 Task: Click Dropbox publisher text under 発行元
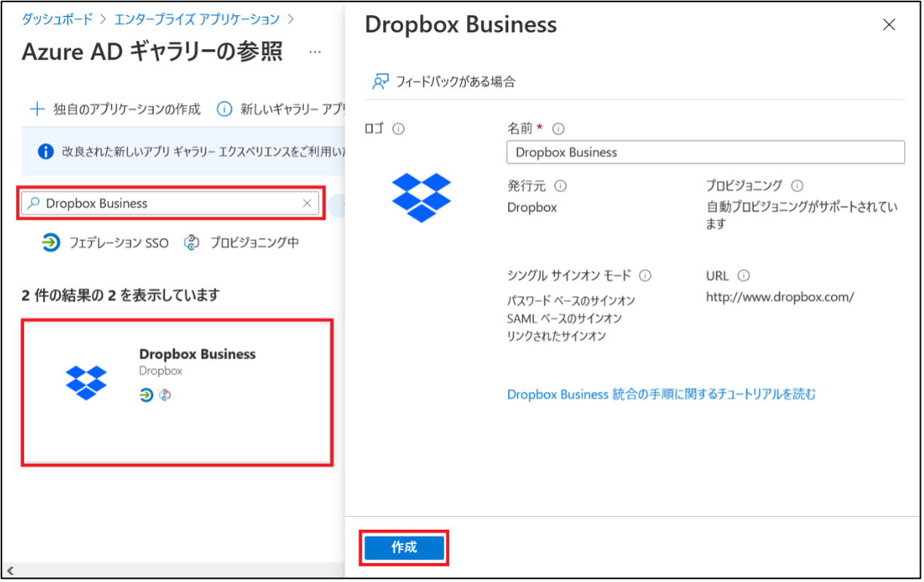pyautogui.click(x=532, y=207)
